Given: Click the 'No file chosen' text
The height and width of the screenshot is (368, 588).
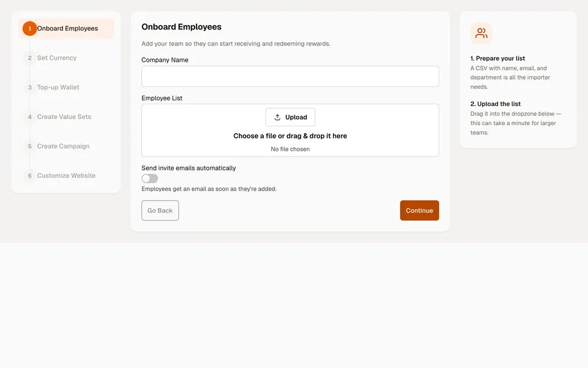Looking at the screenshot, I should tap(290, 149).
